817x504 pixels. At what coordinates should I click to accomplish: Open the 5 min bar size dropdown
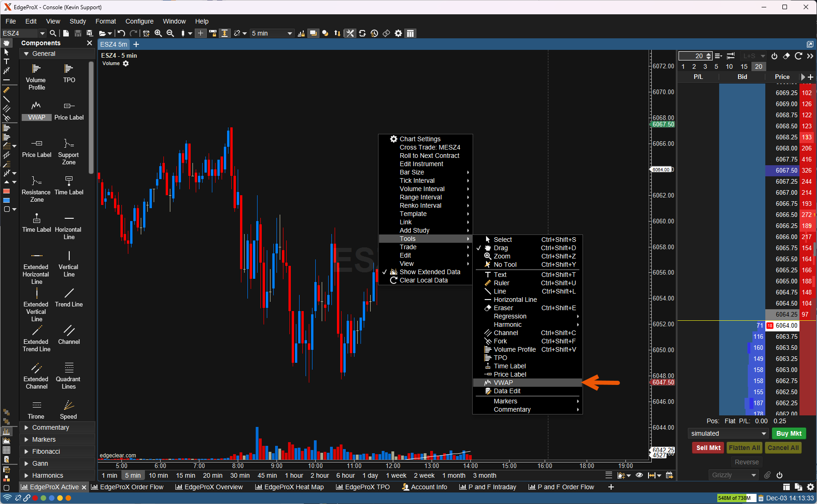pos(272,33)
